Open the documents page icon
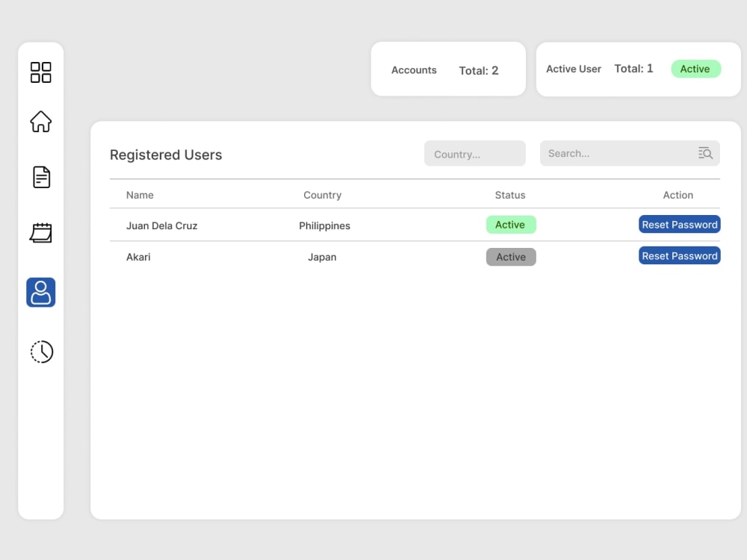Screen dimensions: 747x560 (41, 177)
